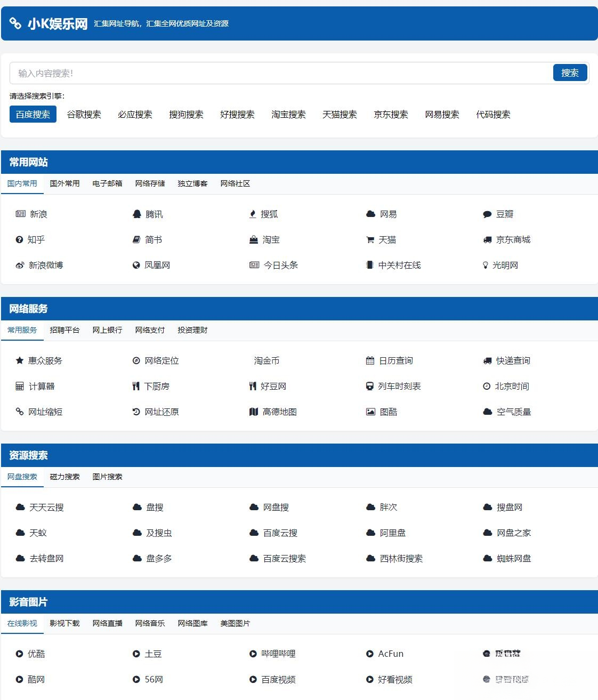Click the 搜索 button

570,73
